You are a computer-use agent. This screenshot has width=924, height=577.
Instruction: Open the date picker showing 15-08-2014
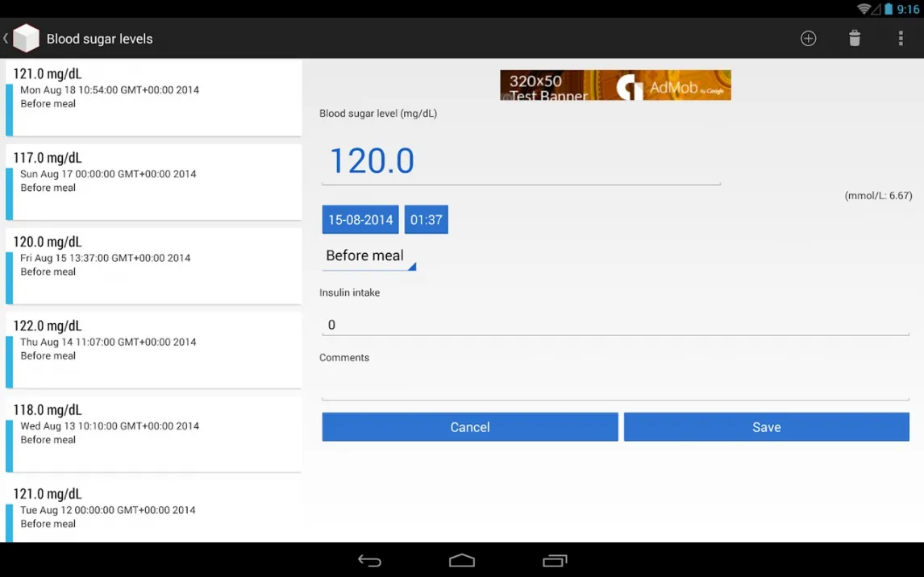360,220
